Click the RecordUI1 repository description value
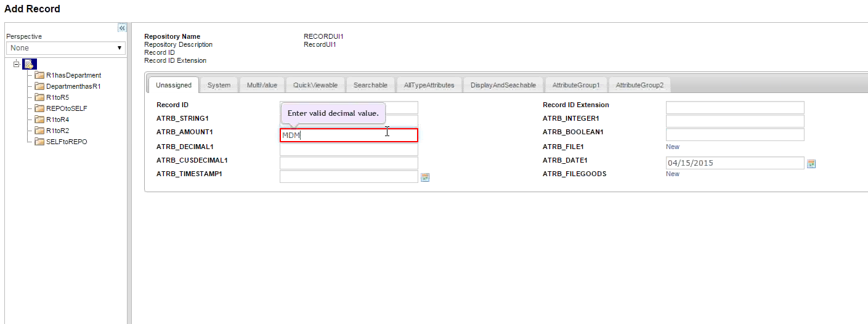Screen dimensions: 868x324 pos(320,44)
